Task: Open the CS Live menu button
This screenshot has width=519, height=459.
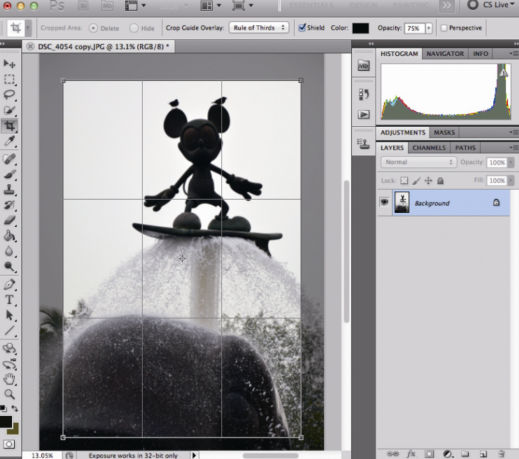Action: pyautogui.click(x=491, y=5)
